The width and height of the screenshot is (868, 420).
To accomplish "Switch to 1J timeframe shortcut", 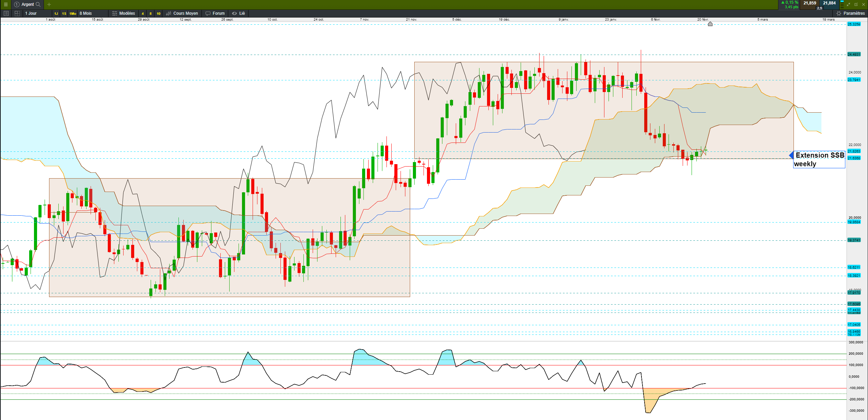I will tap(56, 14).
